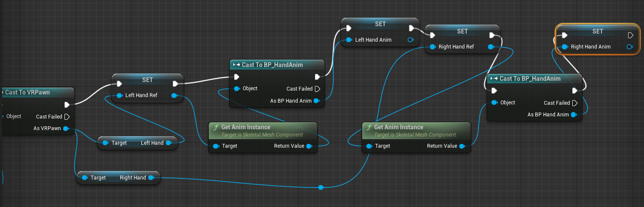
Task: Click the Right Hand output pin
Action: (x=151, y=178)
